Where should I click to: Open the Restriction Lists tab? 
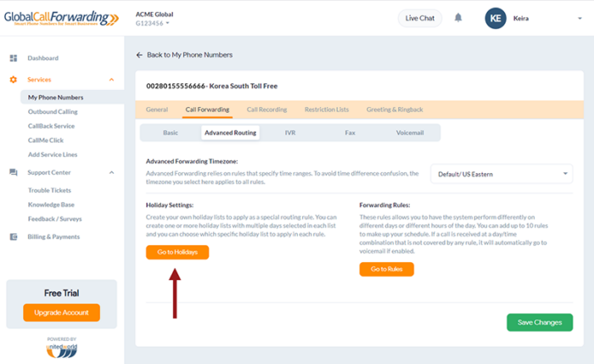pos(327,109)
